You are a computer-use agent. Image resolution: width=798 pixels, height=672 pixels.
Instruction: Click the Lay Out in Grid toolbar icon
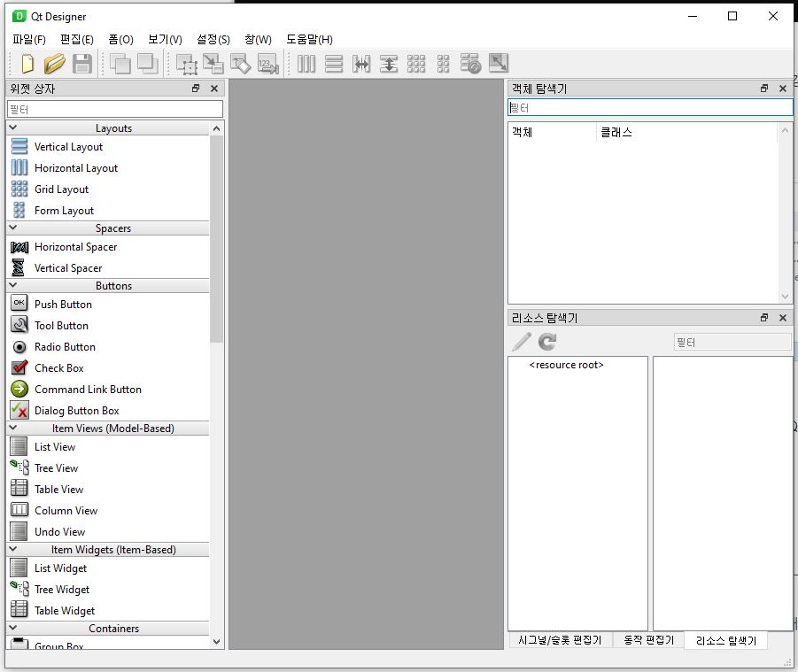[x=416, y=64]
